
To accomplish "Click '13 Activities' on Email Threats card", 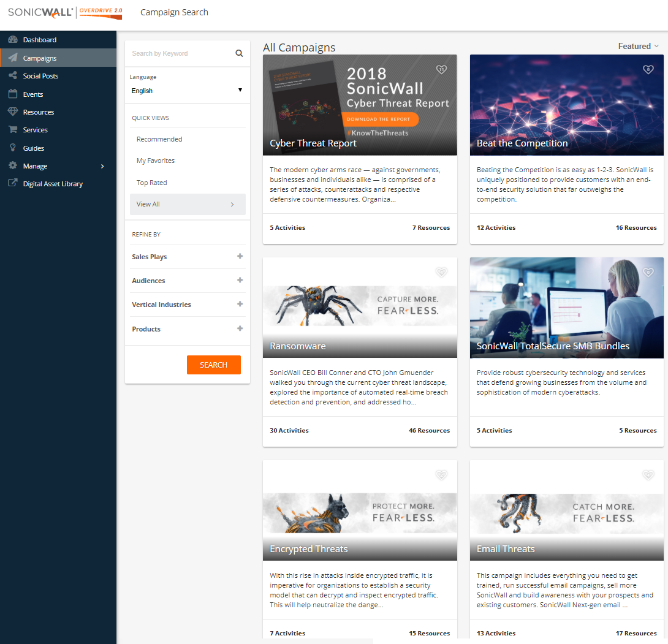I will [x=496, y=634].
